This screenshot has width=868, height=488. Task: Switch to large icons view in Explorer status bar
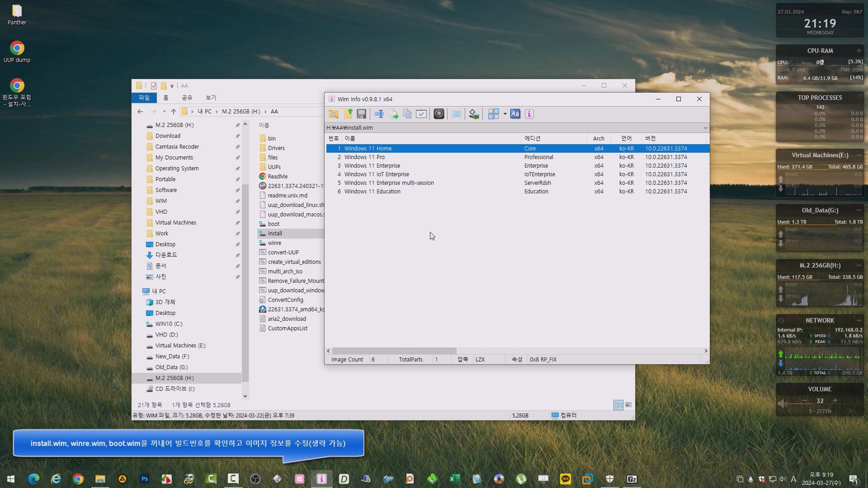[628, 405]
